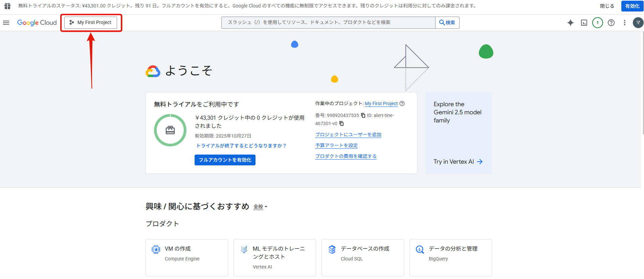The height and width of the screenshot is (279, 644).
Task: Click the Google Cloud logo
Action: [37, 23]
